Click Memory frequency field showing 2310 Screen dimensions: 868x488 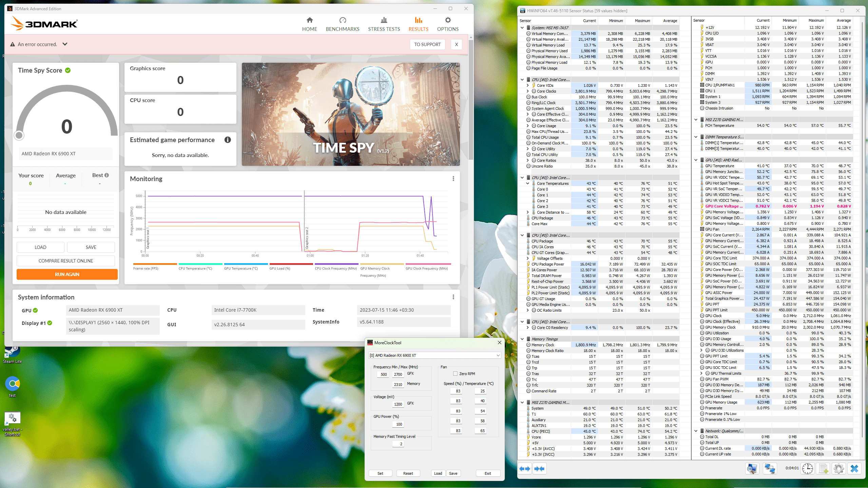[x=398, y=385]
